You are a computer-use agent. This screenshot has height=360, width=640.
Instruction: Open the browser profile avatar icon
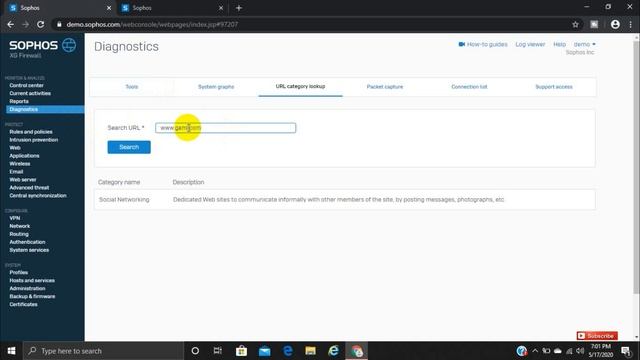(x=615, y=24)
